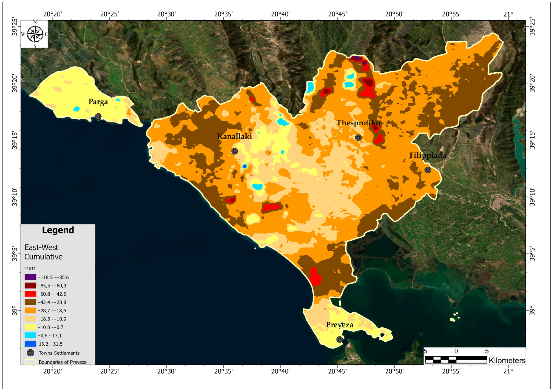Click the Thesprotiko map label

pos(358,123)
